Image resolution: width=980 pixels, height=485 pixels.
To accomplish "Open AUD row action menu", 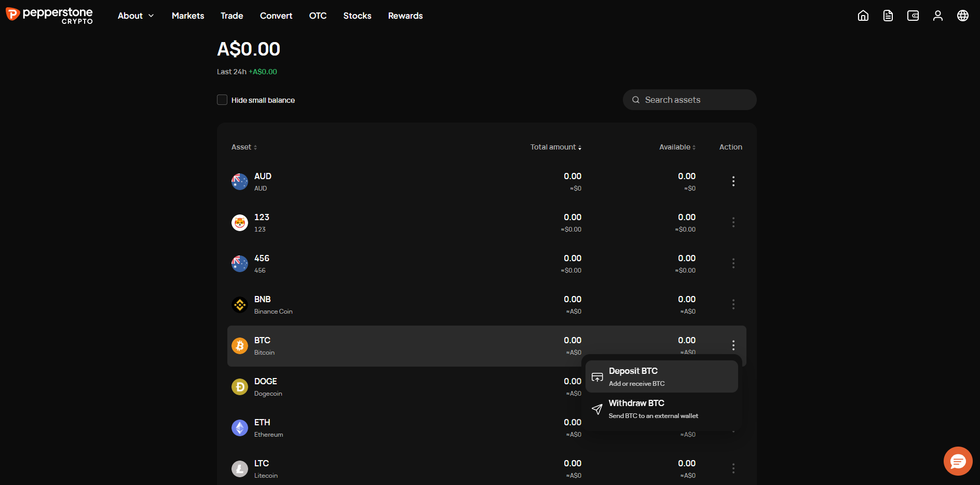I will coord(733,181).
